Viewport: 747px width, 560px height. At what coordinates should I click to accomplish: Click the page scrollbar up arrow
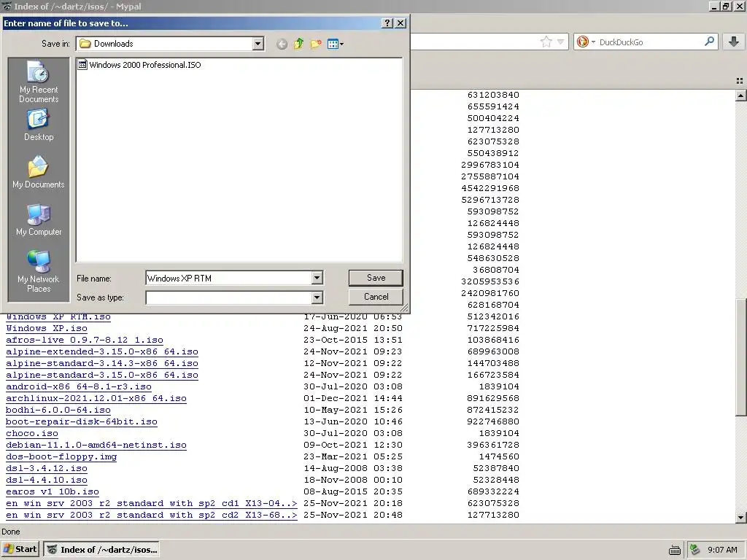[740, 96]
